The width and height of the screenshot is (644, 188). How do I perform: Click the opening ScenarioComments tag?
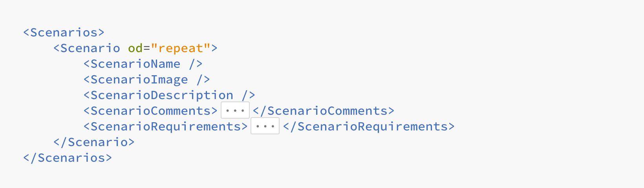(x=150, y=110)
